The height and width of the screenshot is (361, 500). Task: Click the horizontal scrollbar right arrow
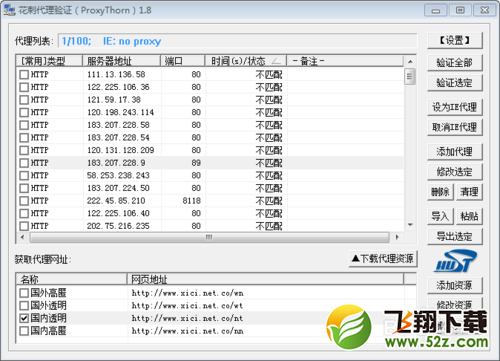(397, 237)
